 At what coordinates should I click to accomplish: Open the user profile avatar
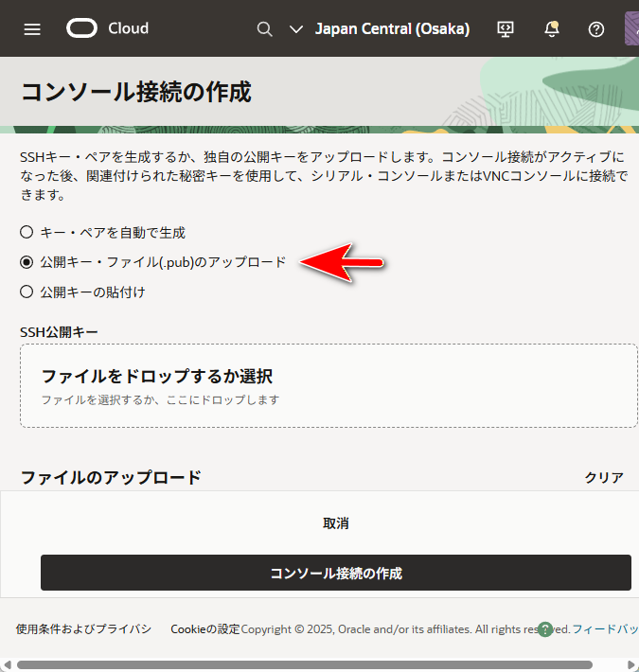(631, 28)
